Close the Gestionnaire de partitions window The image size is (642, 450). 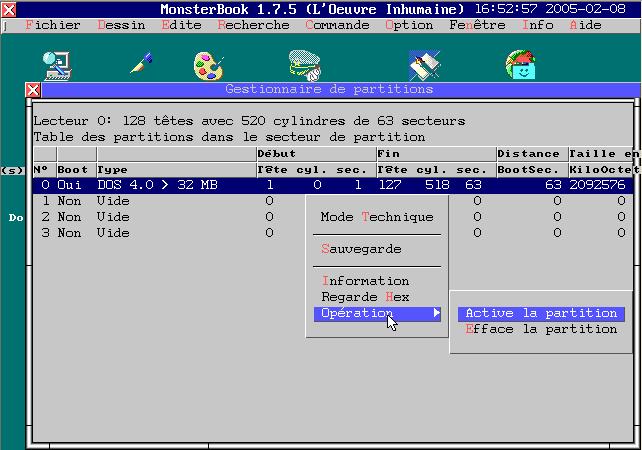coord(33,90)
